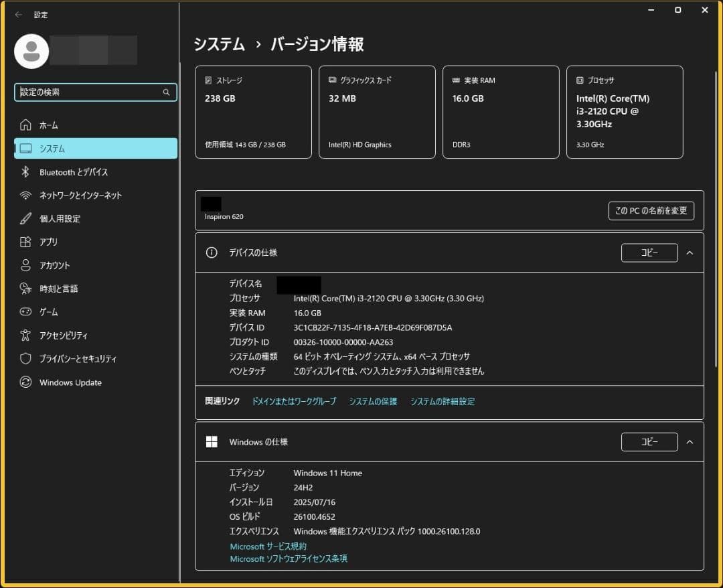Open アクセシビリティ settings page
Viewport: 723px width, 588px height.
coord(96,336)
